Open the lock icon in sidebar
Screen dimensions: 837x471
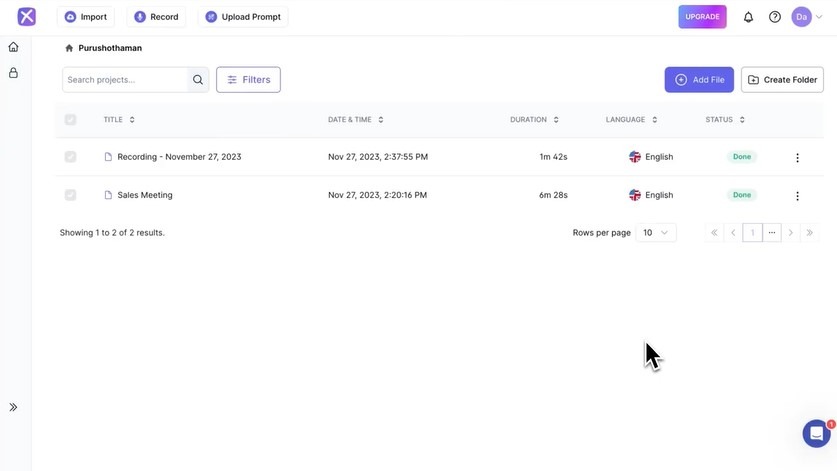(13, 73)
